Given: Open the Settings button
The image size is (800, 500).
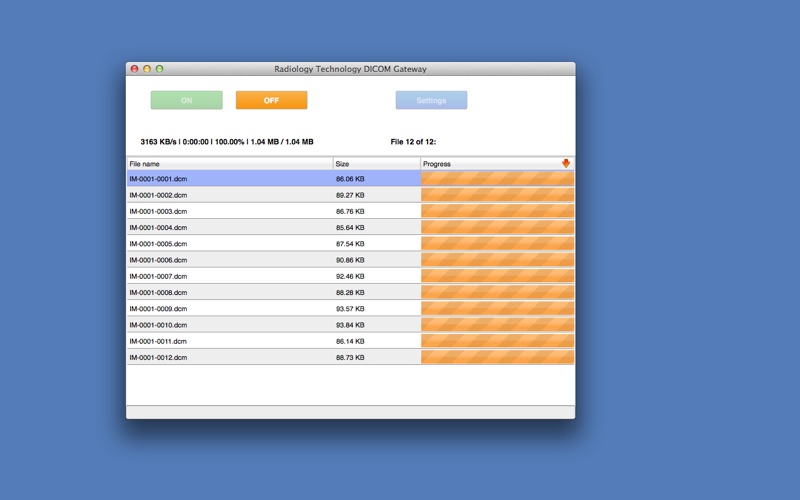Looking at the screenshot, I should (431, 100).
